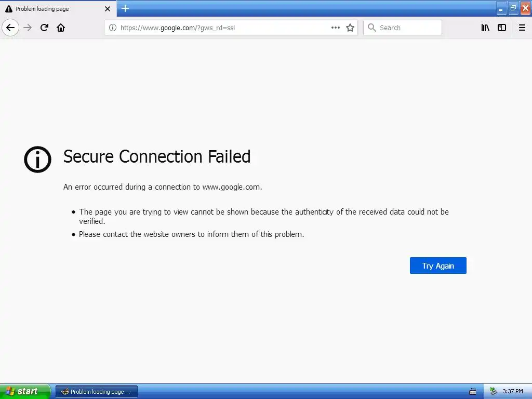Open a new tab with plus
Viewport: 532px width, 399px height.
[125, 8]
